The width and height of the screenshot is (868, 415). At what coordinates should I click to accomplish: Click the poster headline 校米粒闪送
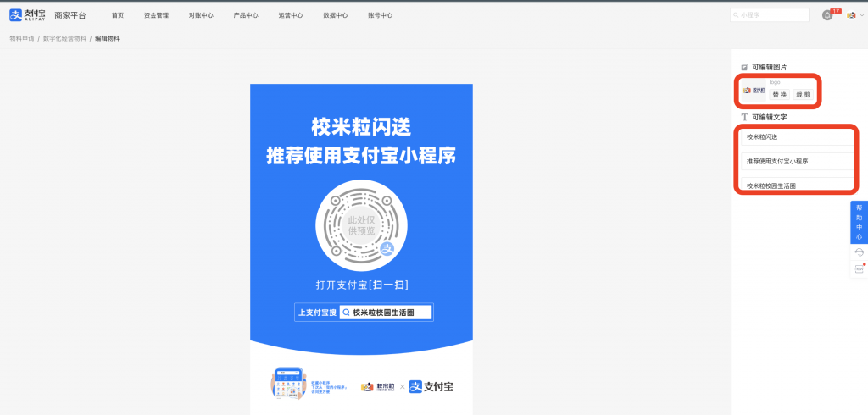click(361, 128)
